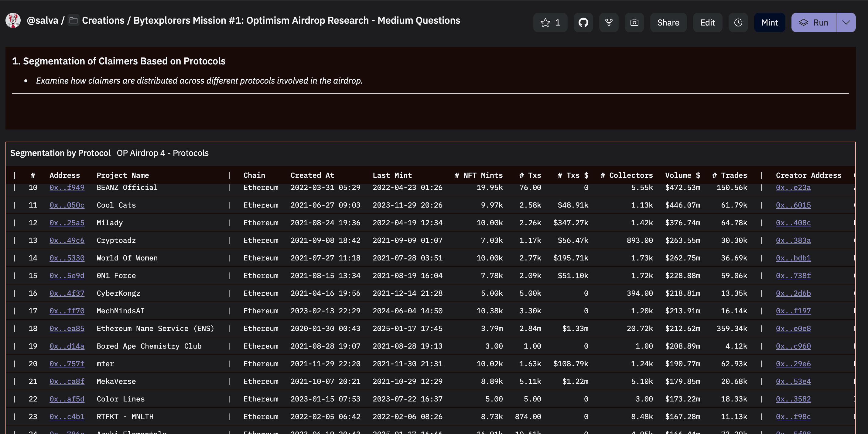
Task: Open address 0x..4f37 for CyberKongz
Action: [x=67, y=293]
